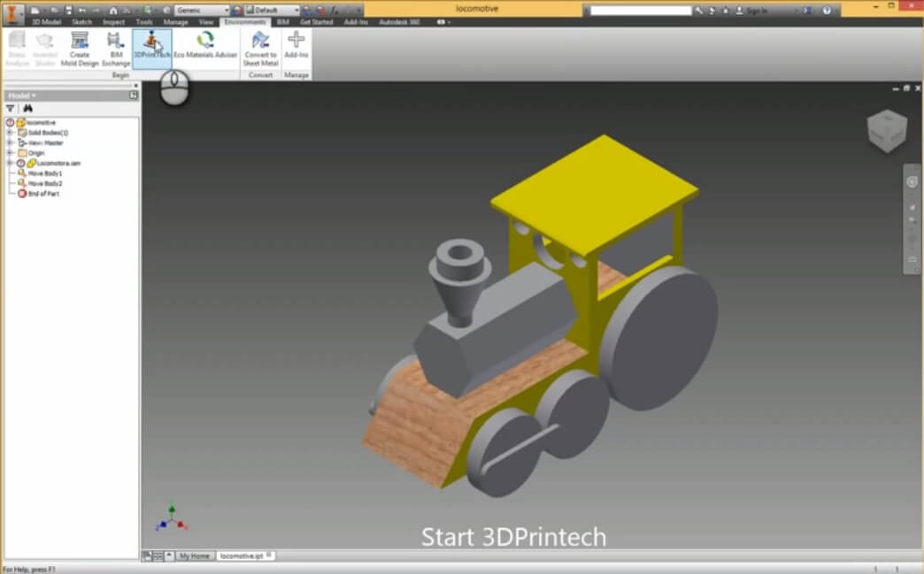Image resolution: width=924 pixels, height=574 pixels.
Task: Click the search input field
Action: point(641,11)
